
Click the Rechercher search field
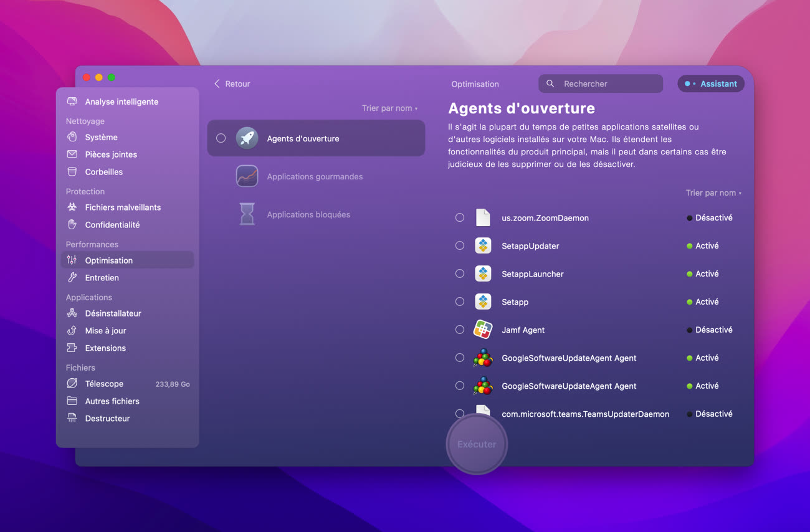click(x=601, y=83)
